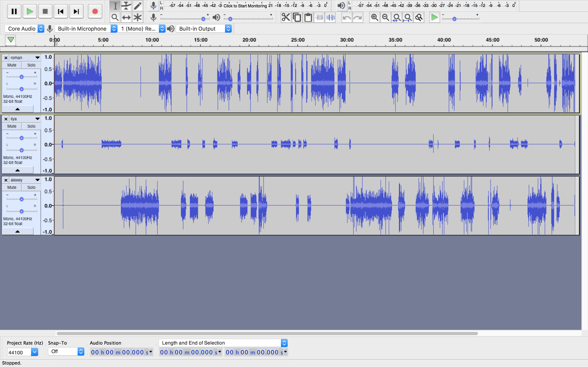Mute the alexey track

click(12, 187)
